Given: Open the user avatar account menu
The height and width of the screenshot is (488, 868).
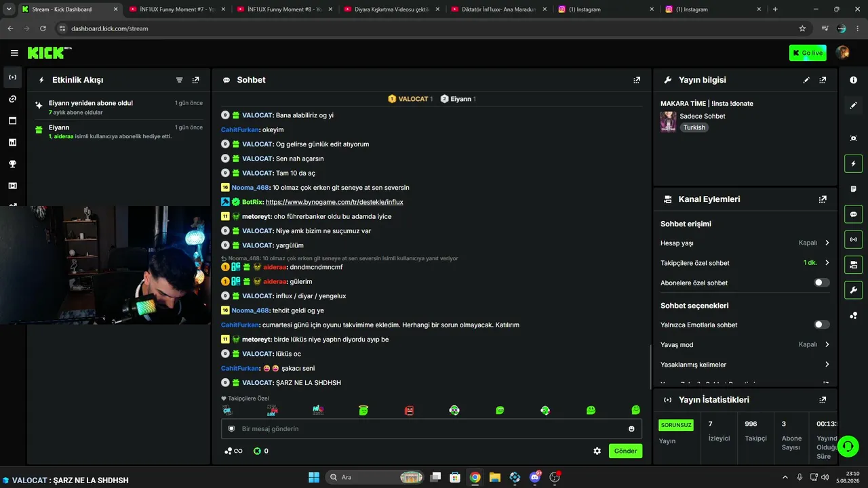Looking at the screenshot, I should click(x=843, y=53).
